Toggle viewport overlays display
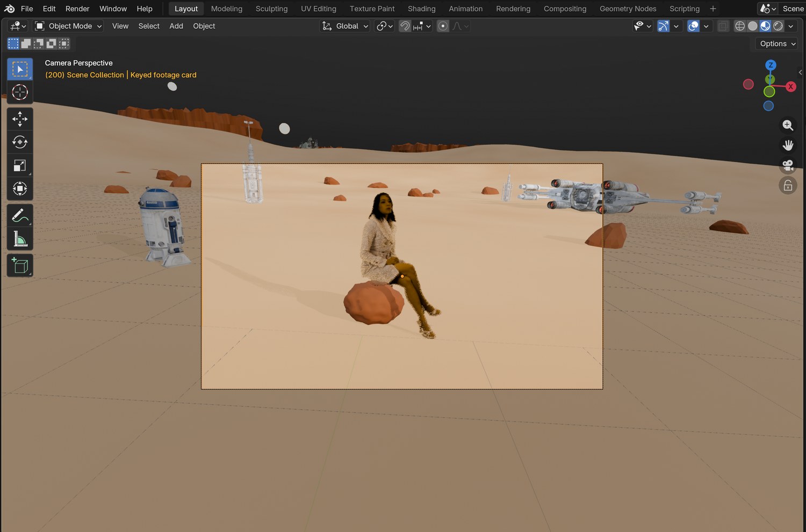Screen dimensions: 806x532 [x=693, y=26]
